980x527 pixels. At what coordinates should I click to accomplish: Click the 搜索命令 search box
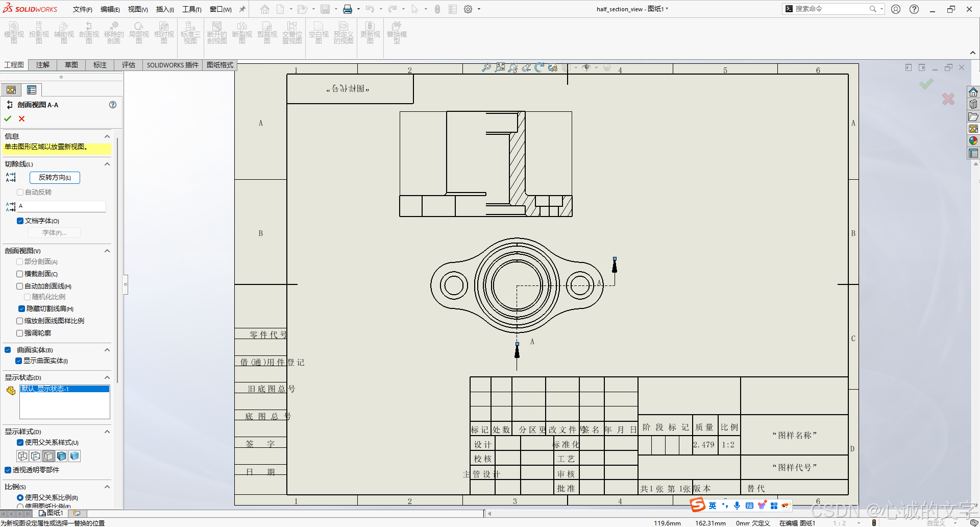pos(832,9)
